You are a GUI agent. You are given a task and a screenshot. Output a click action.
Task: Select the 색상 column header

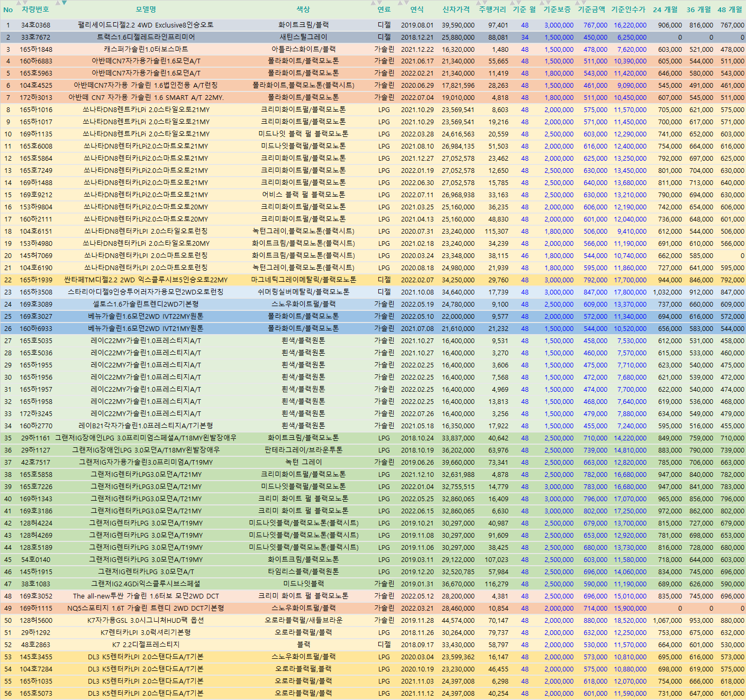coord(303,10)
